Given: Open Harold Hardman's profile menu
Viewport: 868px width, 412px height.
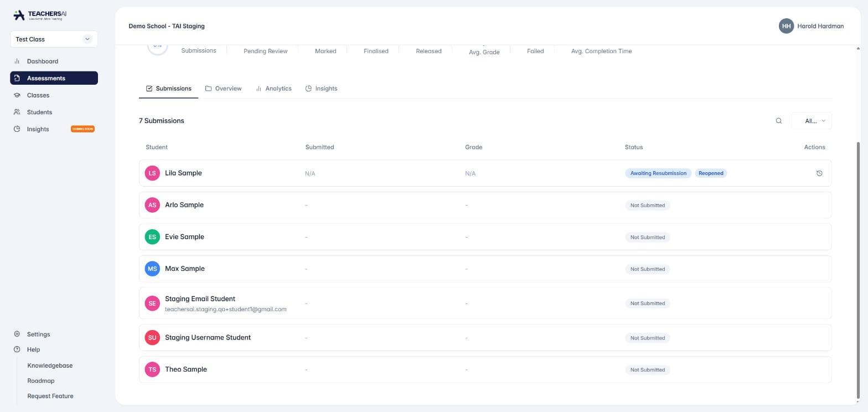Looking at the screenshot, I should pos(811,26).
